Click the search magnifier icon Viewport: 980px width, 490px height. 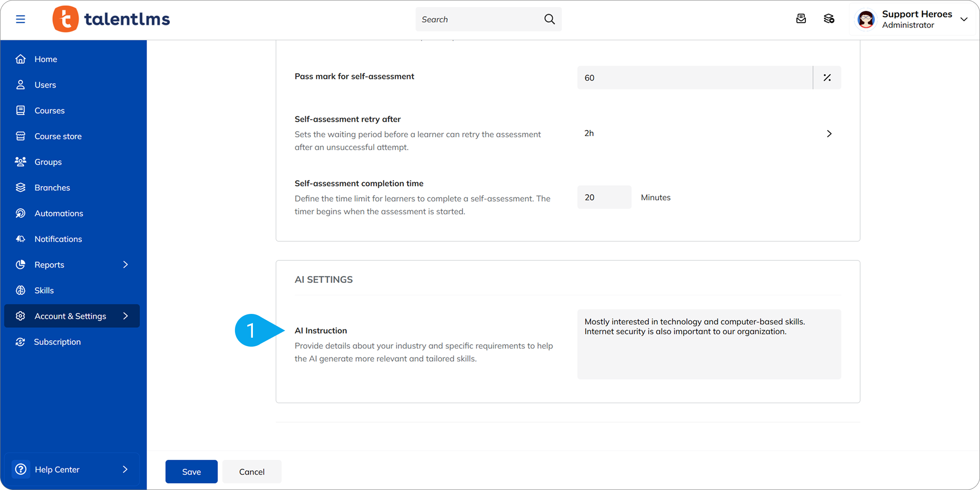tap(549, 19)
